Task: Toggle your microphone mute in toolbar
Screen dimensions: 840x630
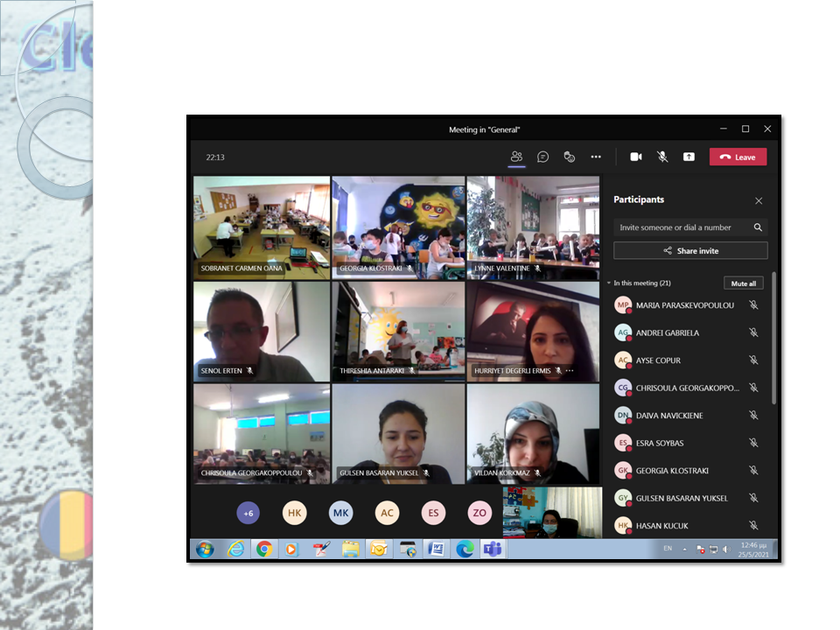Action: click(x=662, y=157)
